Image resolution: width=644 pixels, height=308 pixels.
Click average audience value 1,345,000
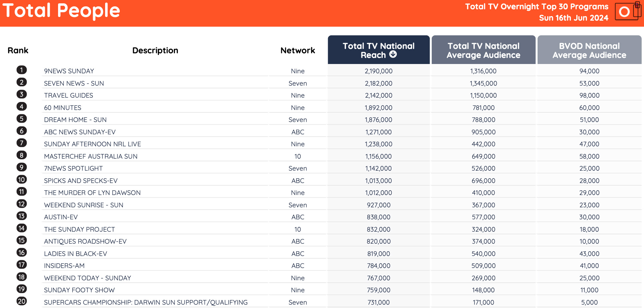(x=484, y=83)
